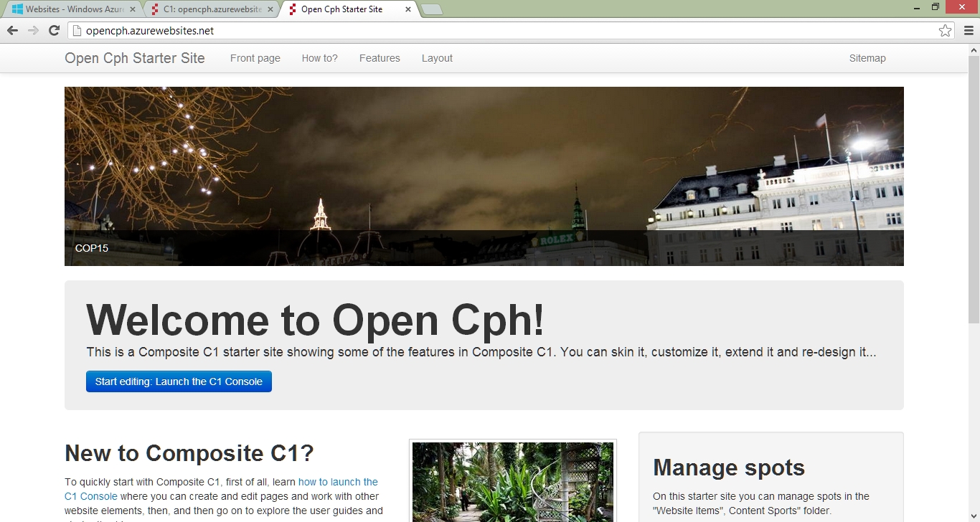
Task: Open the Features navigation link
Action: point(380,58)
